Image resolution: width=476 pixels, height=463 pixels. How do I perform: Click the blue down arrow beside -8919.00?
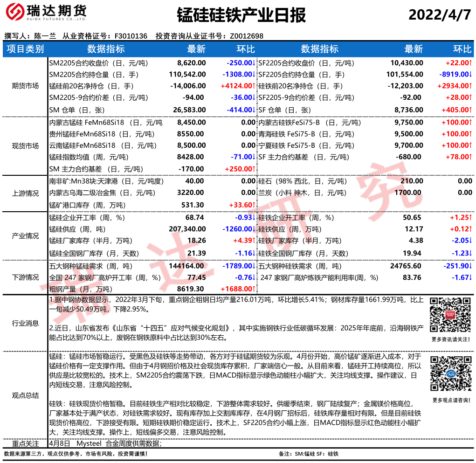(x=470, y=75)
